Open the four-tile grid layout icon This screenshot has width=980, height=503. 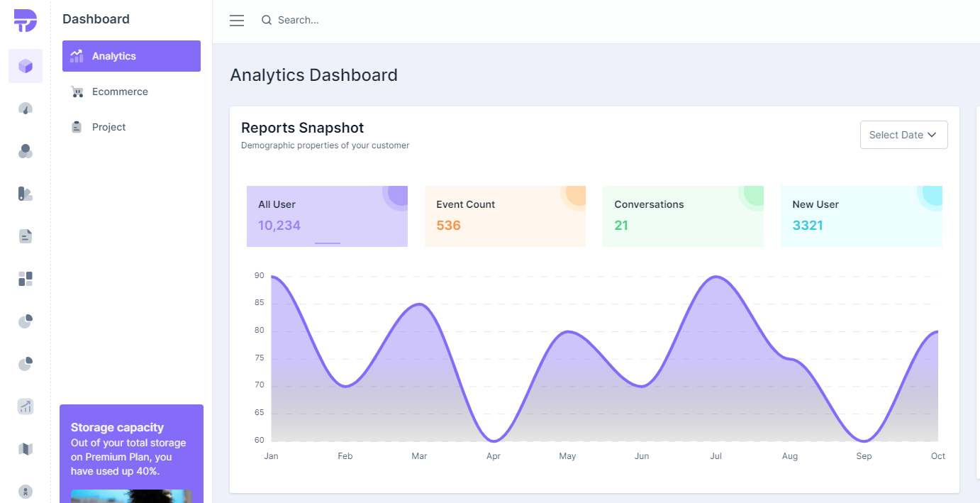(x=26, y=279)
